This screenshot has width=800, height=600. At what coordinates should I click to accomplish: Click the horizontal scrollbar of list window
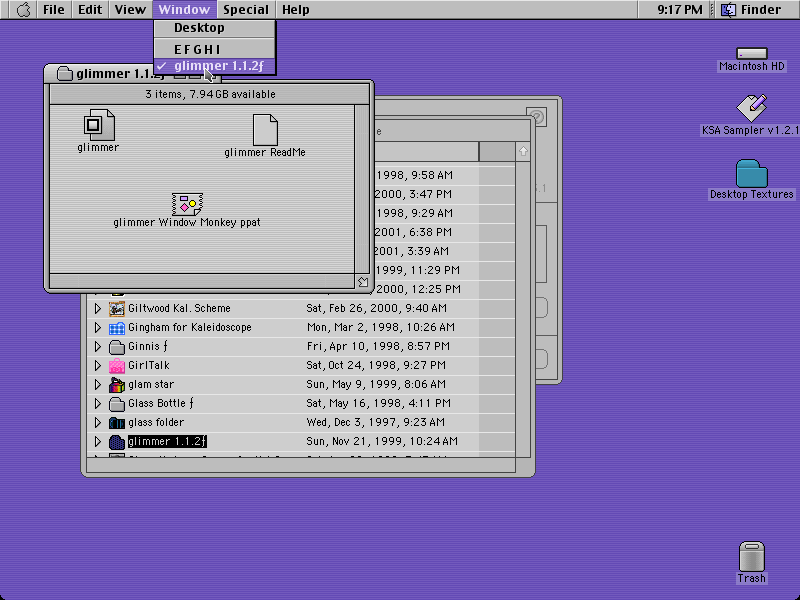tap(301, 465)
